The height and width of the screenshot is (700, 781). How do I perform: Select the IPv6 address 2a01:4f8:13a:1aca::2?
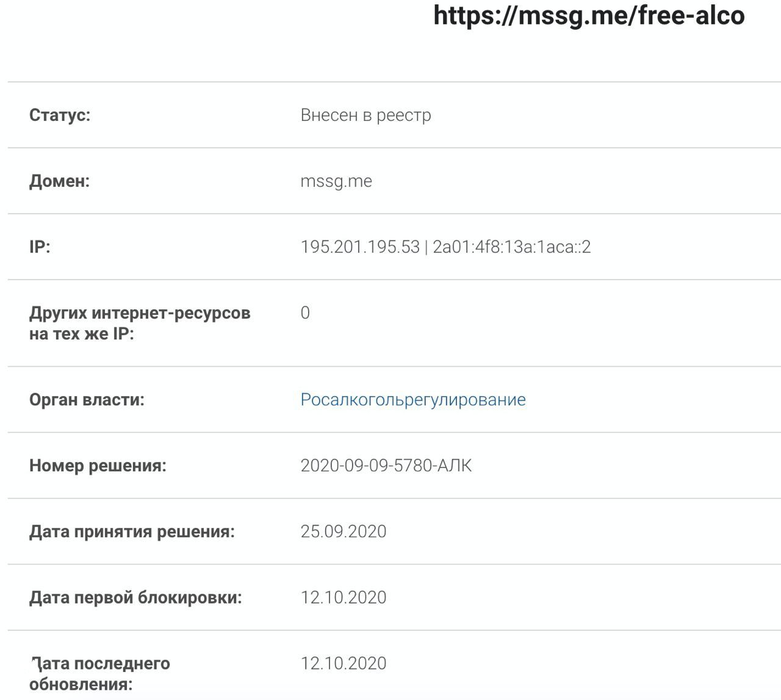[511, 247]
